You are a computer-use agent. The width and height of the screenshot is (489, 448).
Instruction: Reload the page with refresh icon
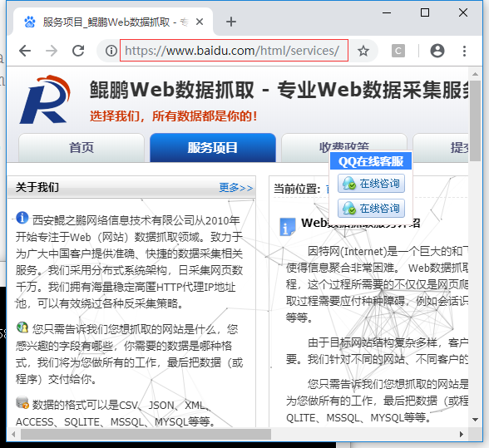pos(78,51)
